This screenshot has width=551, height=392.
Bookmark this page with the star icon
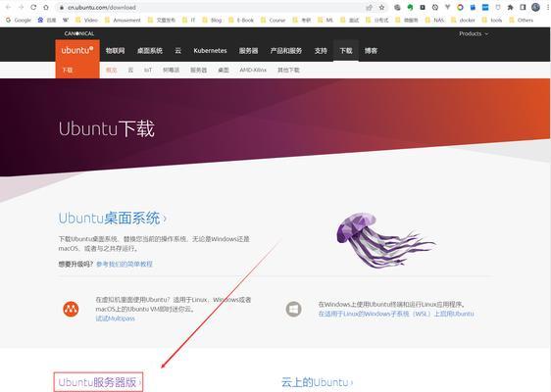[x=382, y=8]
